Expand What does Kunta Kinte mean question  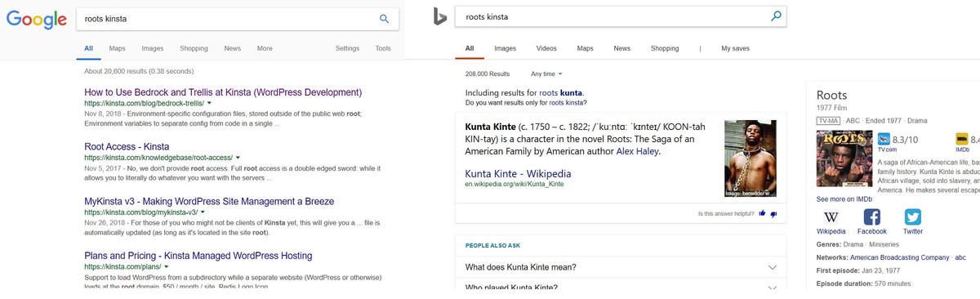point(621,267)
